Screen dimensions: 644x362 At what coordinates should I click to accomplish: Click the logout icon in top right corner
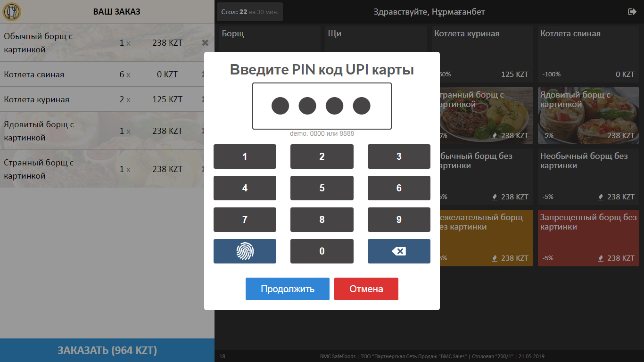pos(632,11)
